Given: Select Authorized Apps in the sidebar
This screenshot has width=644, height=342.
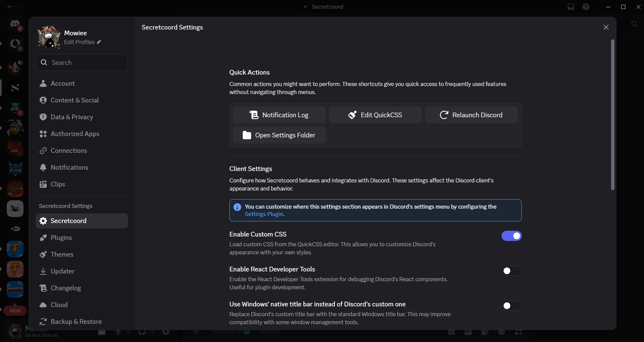Looking at the screenshot, I should (82, 134).
